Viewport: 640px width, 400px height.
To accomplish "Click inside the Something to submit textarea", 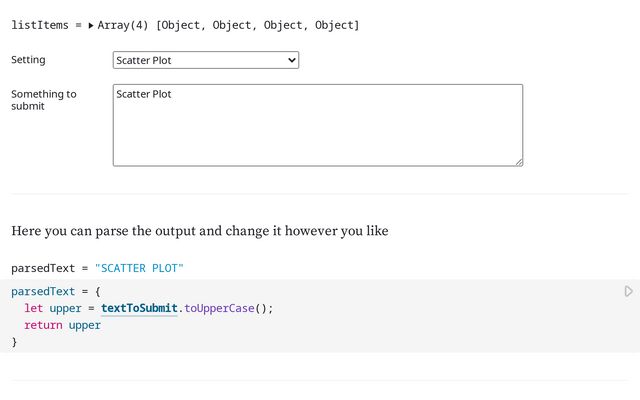I will click(317, 125).
